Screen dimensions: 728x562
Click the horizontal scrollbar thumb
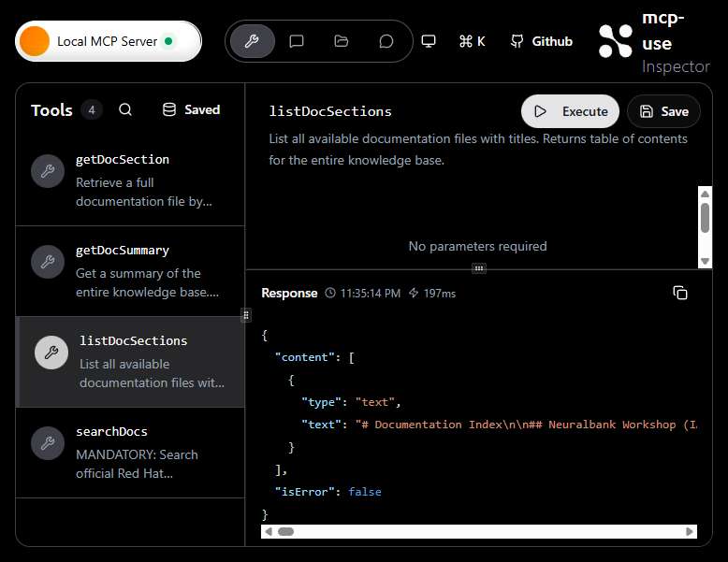tap(285, 531)
